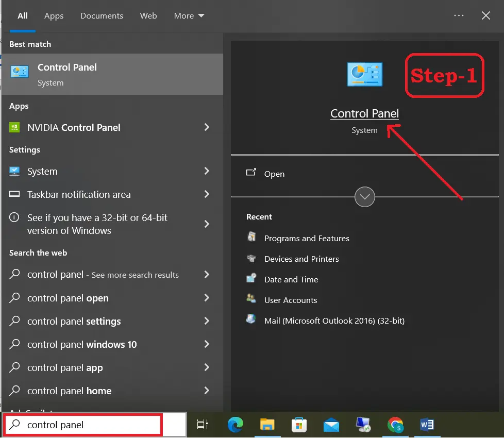Image resolution: width=504 pixels, height=438 pixels.
Task: Click the magnifier icon beside 'control panel windows 10'
Action: coord(14,344)
